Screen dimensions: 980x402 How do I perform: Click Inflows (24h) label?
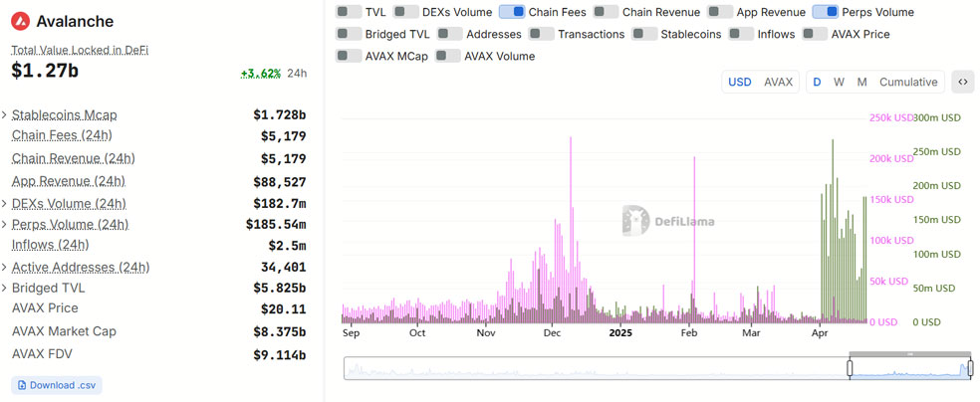point(51,245)
